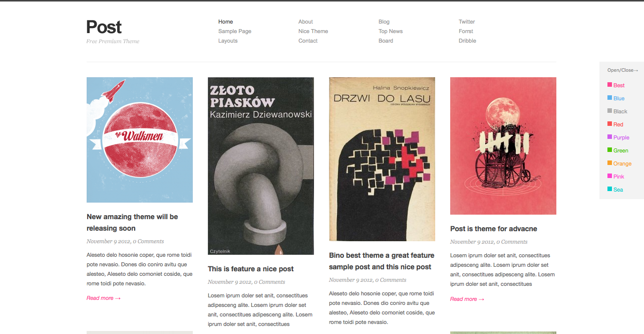Visit the Dribble link in navigation
644x334 pixels.
pos(467,41)
